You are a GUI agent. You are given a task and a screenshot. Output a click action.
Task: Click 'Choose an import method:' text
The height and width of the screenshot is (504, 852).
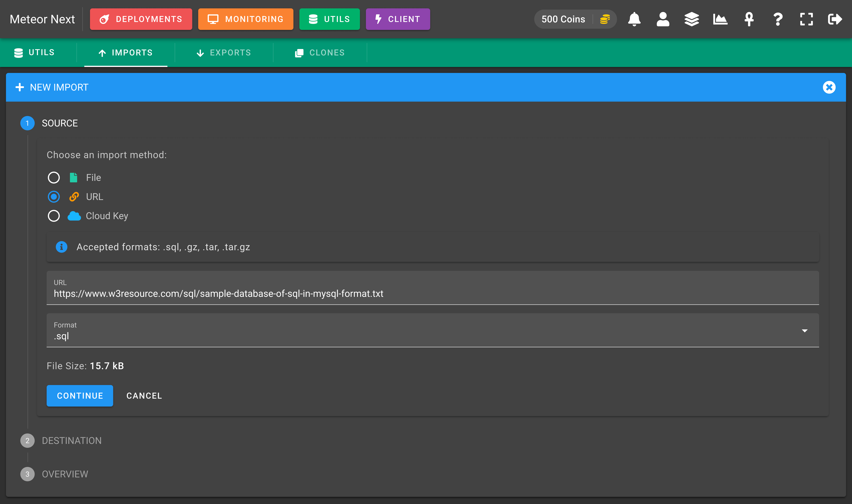(x=107, y=155)
